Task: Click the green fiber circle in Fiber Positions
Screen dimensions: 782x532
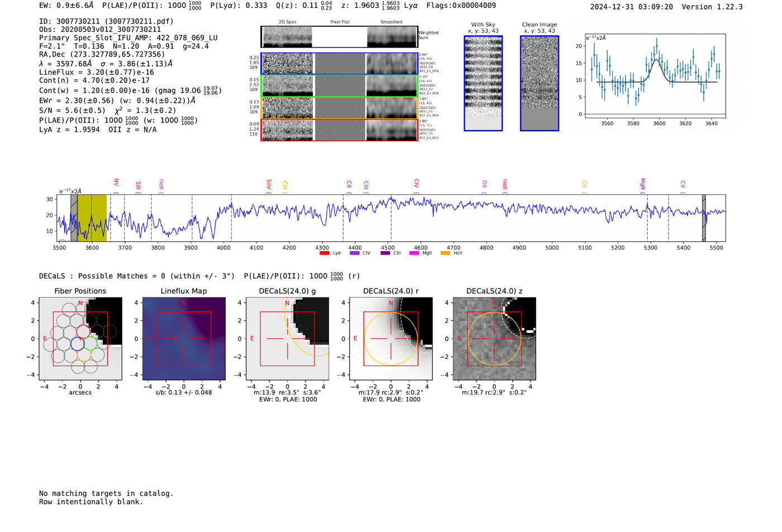Action: [x=90, y=344]
